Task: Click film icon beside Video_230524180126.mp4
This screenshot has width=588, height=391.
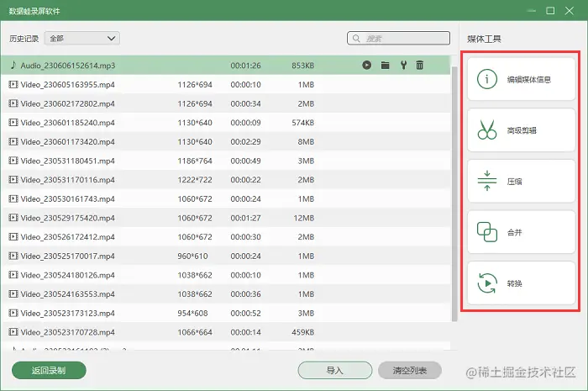Action: coord(13,275)
